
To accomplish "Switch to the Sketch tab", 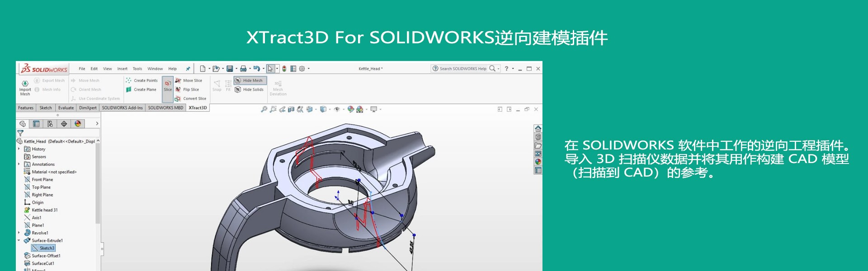I will (46, 108).
